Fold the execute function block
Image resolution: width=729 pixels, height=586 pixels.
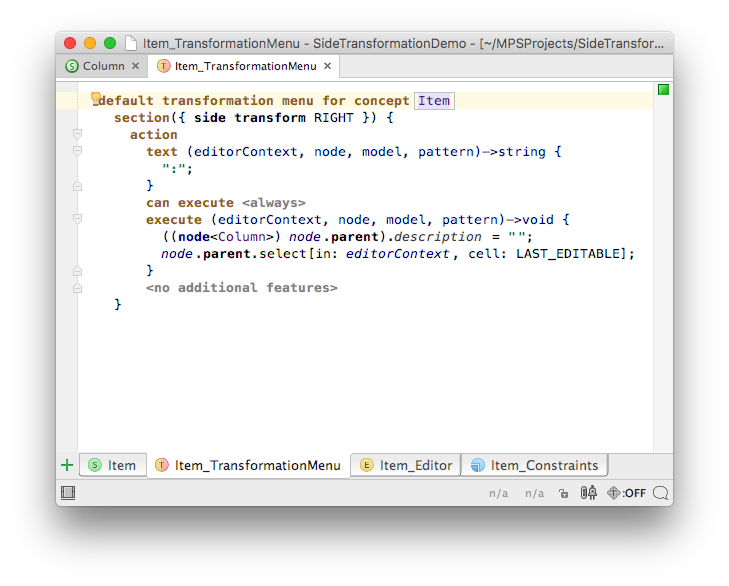coord(77,219)
